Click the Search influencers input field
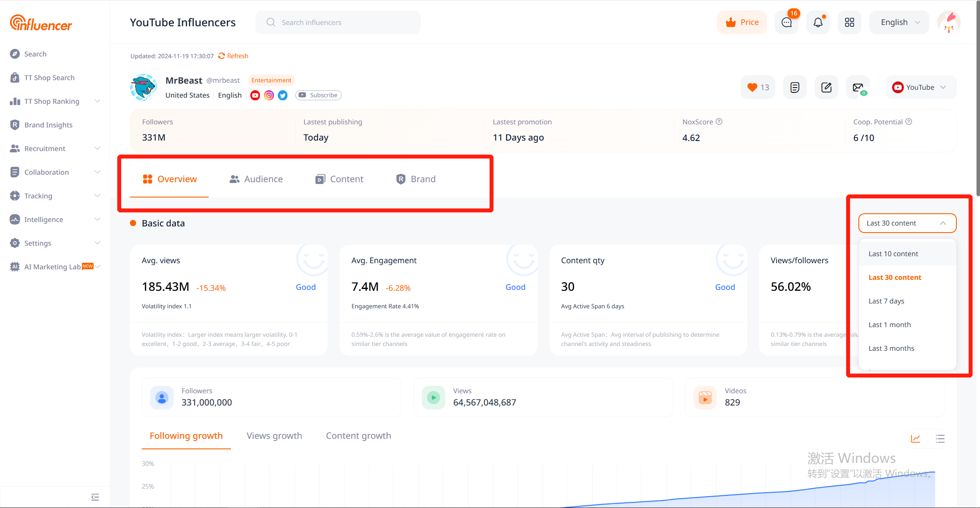 point(338,22)
